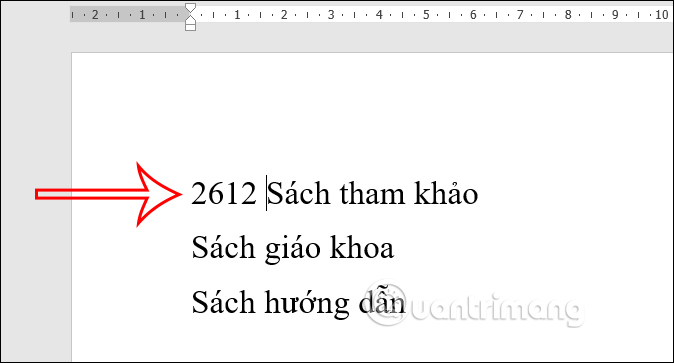The height and width of the screenshot is (363, 674).
Task: Click the line 'Sách giáo khoa'
Action: [293, 249]
